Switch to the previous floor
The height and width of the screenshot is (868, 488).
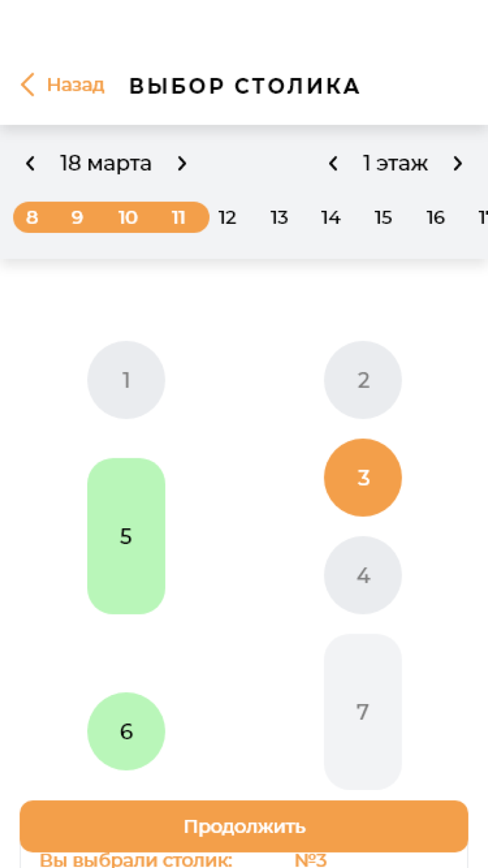point(333,164)
